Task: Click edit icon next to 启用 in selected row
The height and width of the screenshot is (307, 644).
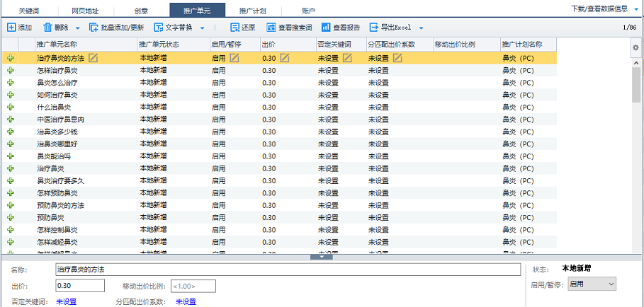Action: point(235,58)
